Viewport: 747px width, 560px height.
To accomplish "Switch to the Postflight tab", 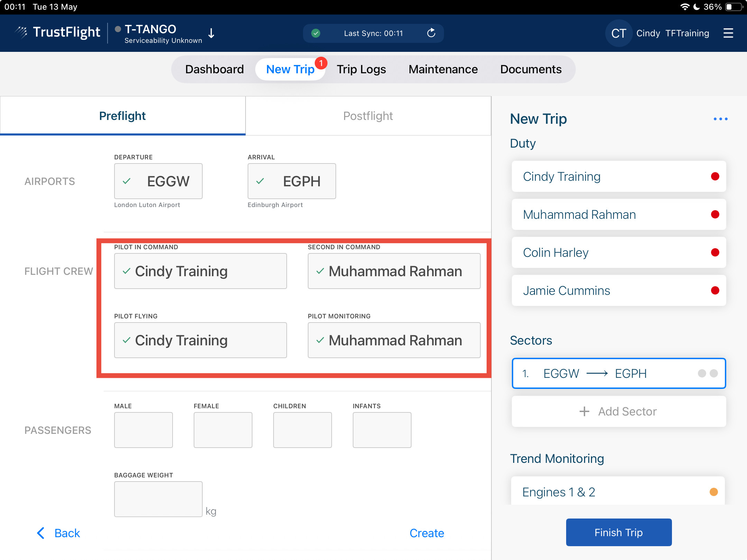I will (368, 116).
